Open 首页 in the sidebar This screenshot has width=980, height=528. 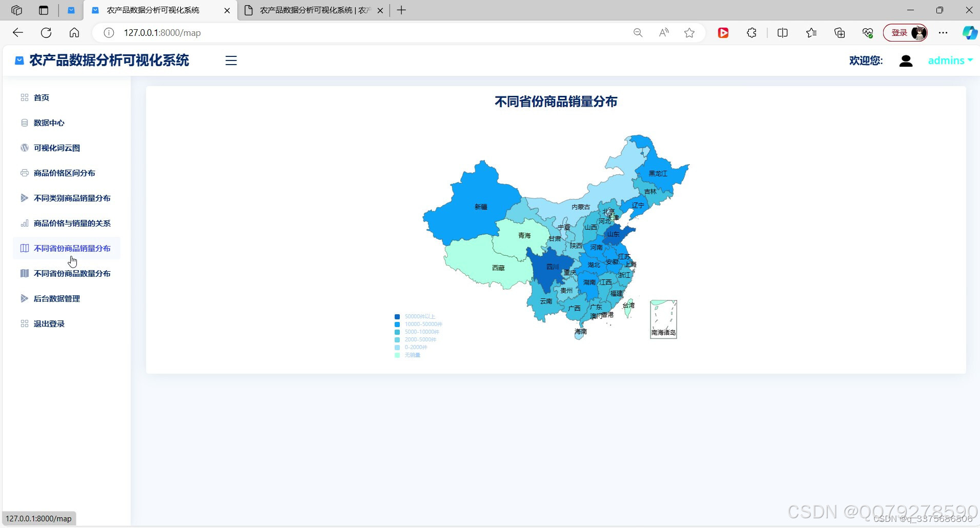point(42,97)
